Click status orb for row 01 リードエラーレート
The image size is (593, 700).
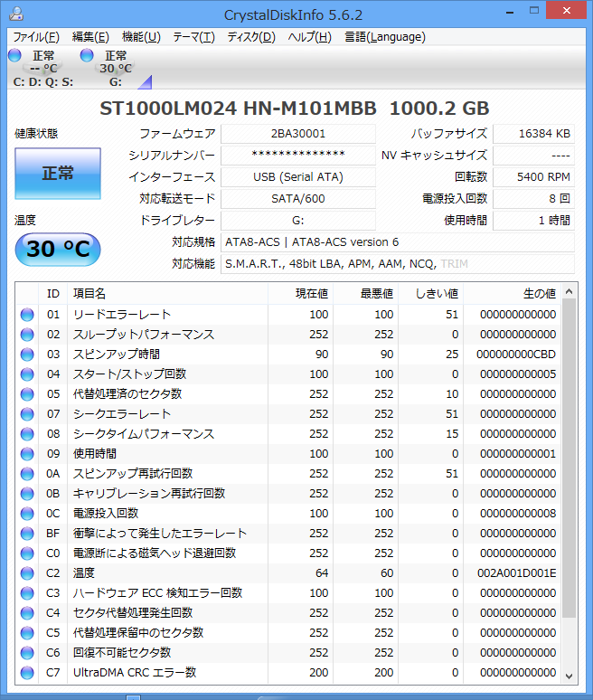point(27,315)
